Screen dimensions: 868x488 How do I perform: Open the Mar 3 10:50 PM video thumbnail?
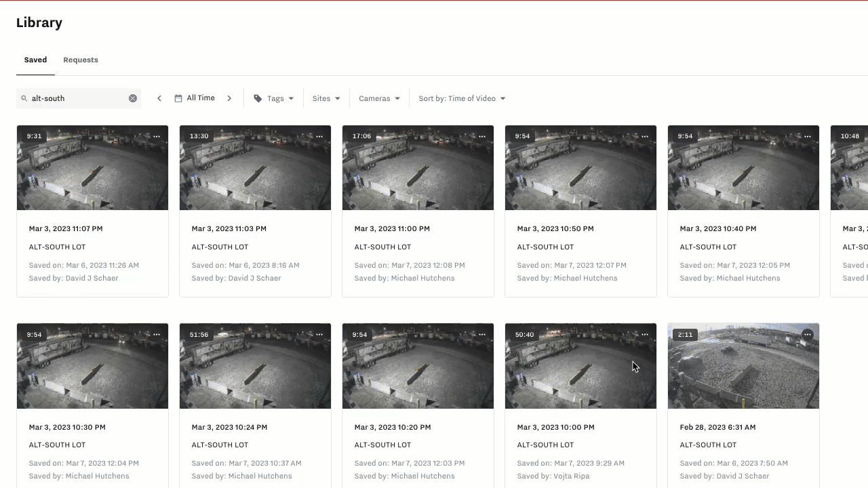pyautogui.click(x=580, y=168)
